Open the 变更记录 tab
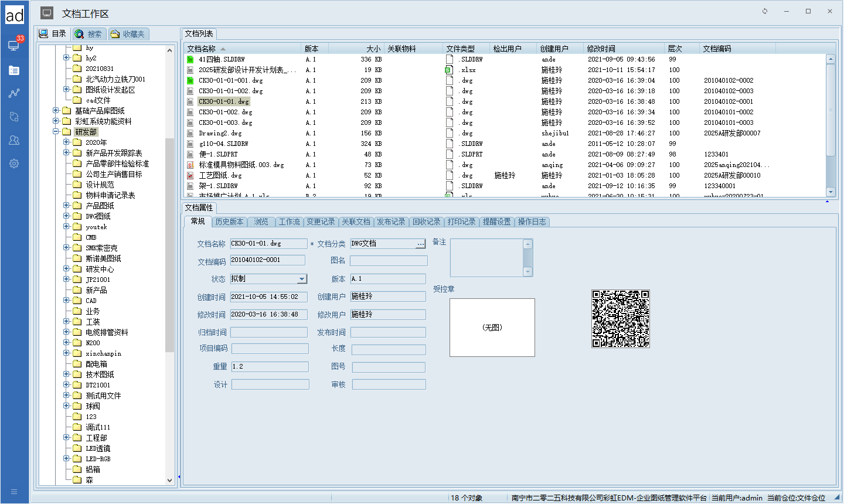The width and height of the screenshot is (844, 504). pos(321,222)
